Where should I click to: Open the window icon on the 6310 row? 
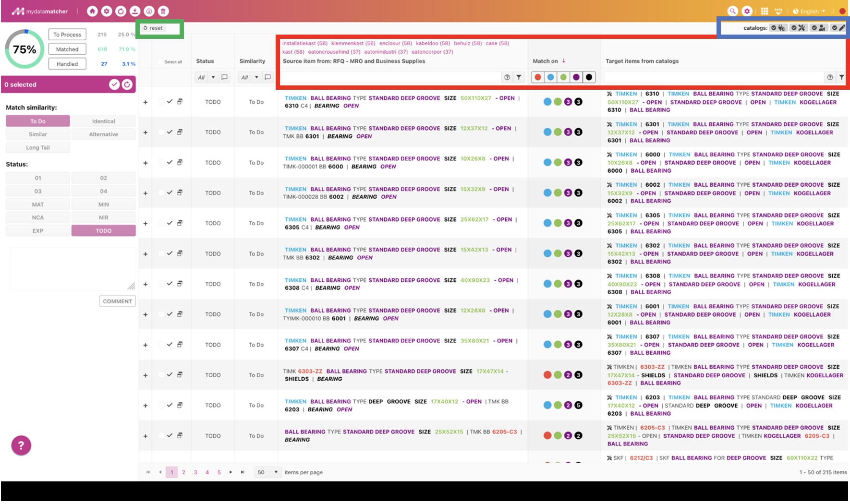pos(180,102)
